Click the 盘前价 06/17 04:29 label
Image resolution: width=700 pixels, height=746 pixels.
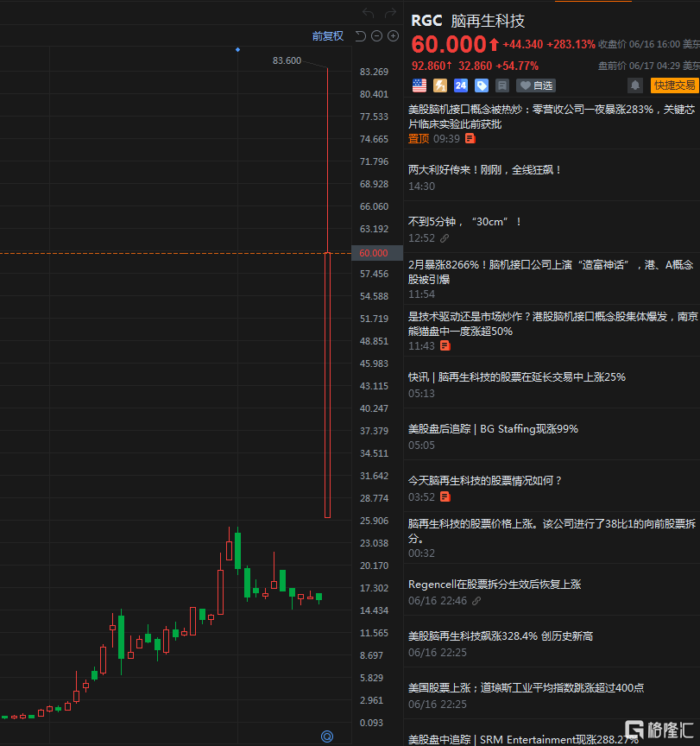click(639, 66)
